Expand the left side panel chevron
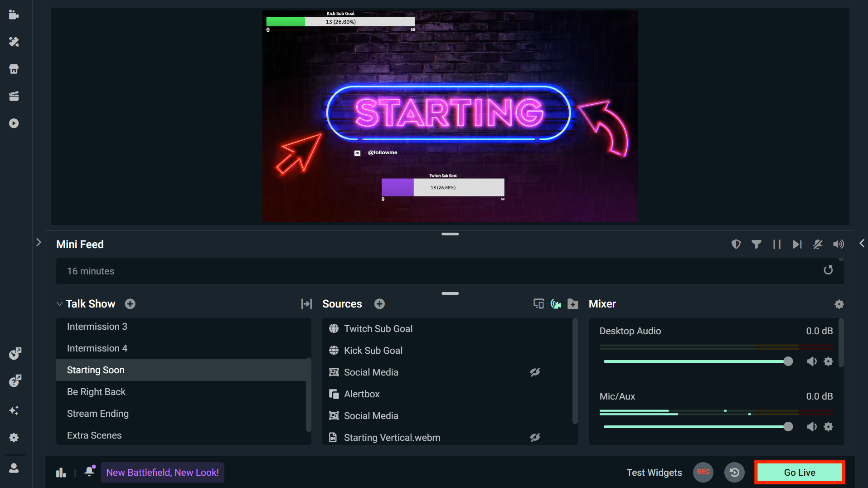868x488 pixels. [39, 243]
